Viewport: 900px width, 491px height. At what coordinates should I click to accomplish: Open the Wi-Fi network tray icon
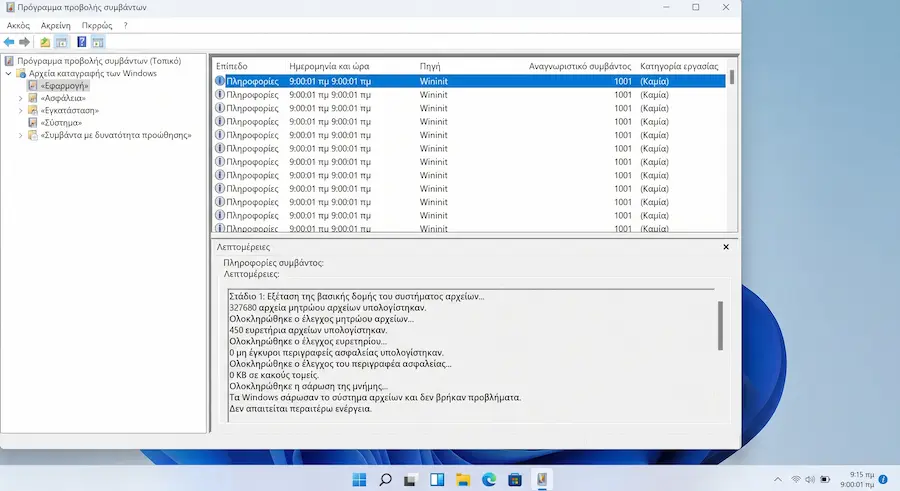(x=796, y=480)
